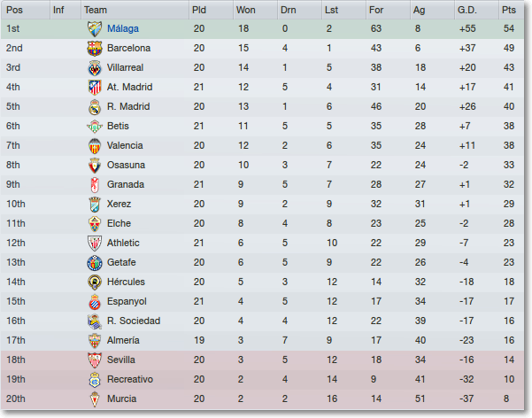Click the Barcelona club badge
532x418 pixels.
[x=94, y=48]
